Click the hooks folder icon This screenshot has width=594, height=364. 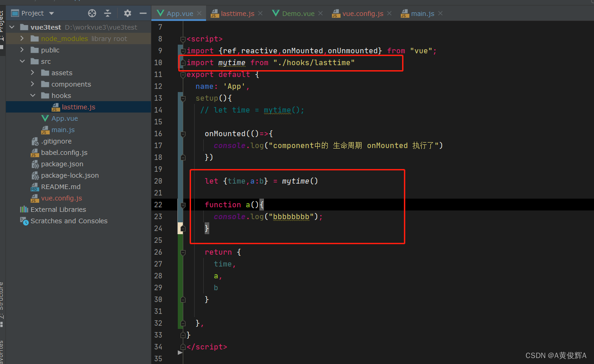[45, 96]
